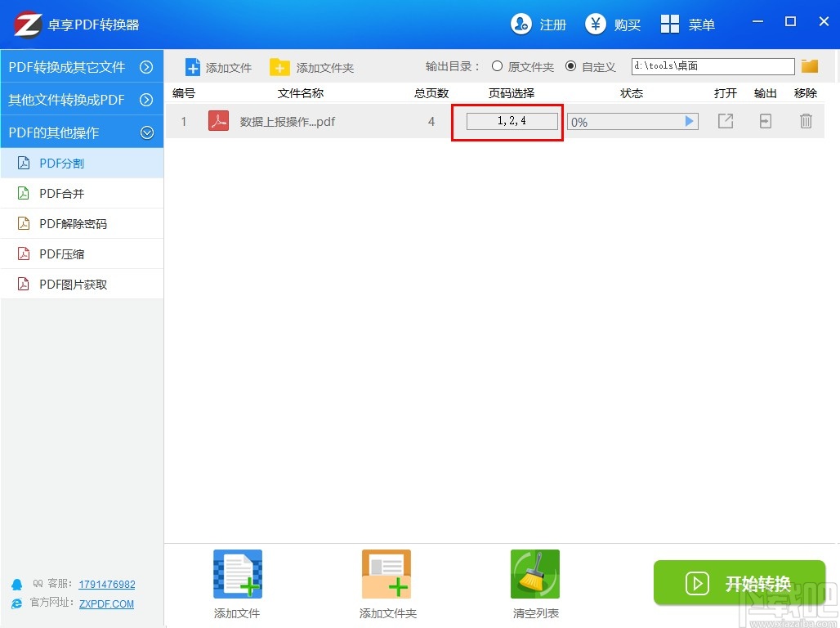
Task: Expand PDF转换成其它文件 section
Action: pos(82,67)
